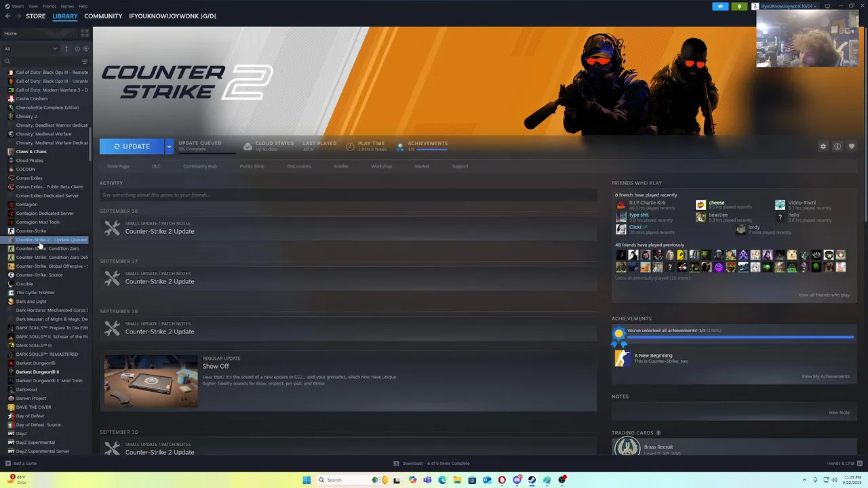This screenshot has height=488, width=868.
Task: Open the Windows Start menu
Action: (x=307, y=480)
